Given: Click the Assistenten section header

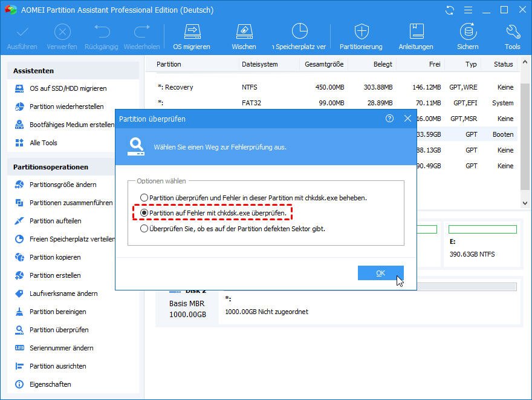Looking at the screenshot, I should [73, 71].
